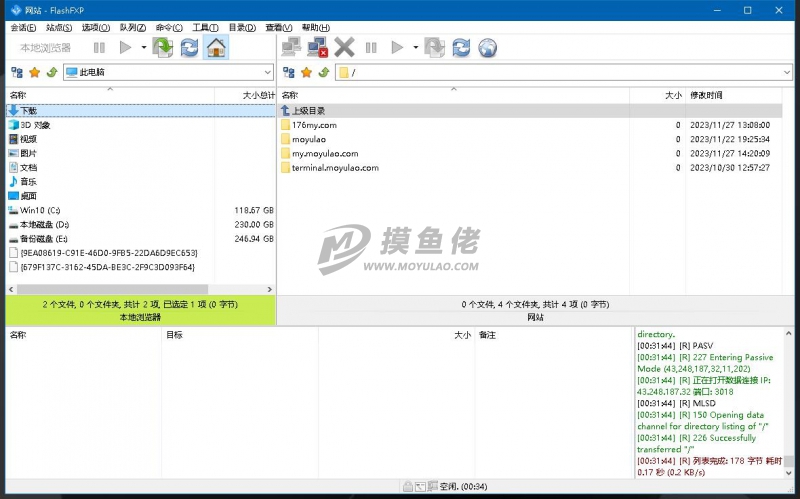Click the lock icon in status bar
The height and width of the screenshot is (499, 800).
pyautogui.click(x=408, y=487)
